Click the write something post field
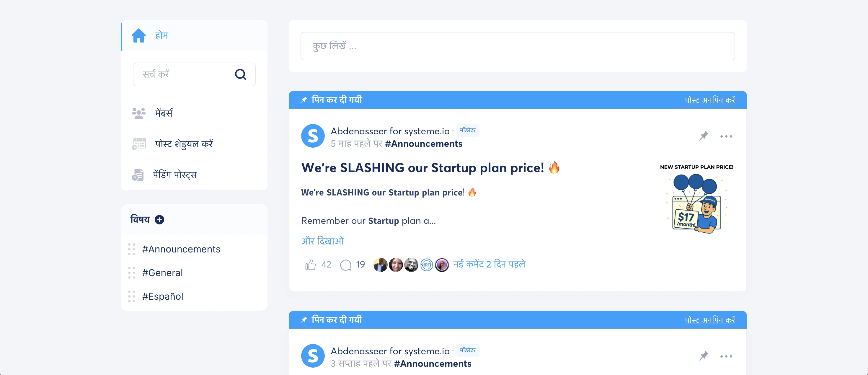The image size is (868, 375). tap(517, 46)
